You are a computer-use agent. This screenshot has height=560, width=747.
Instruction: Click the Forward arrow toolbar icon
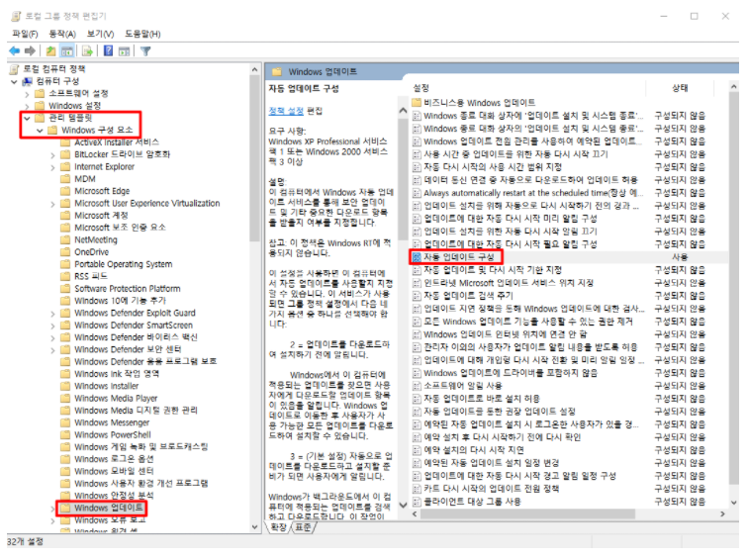[x=30, y=50]
